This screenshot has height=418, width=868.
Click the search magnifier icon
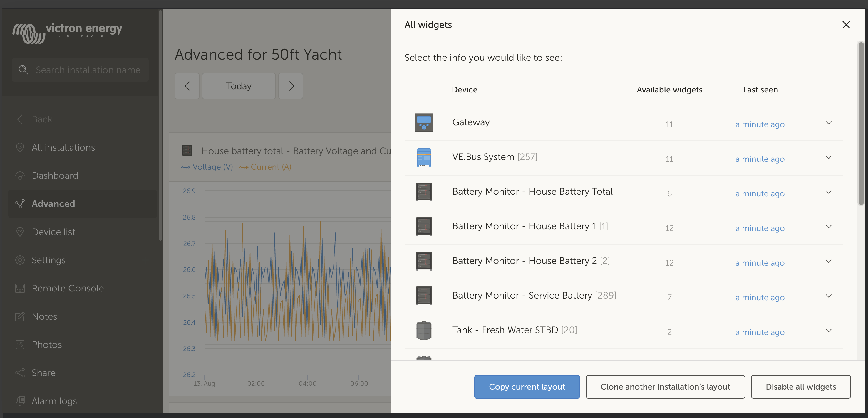[23, 70]
